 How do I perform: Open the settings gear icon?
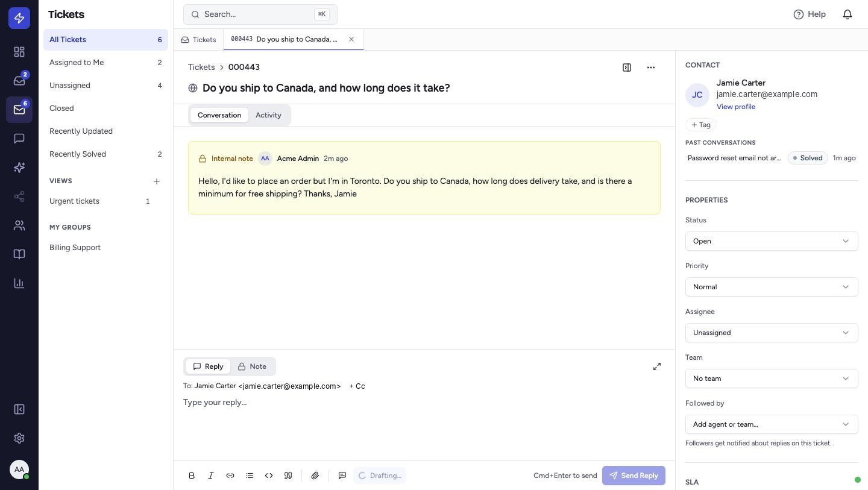point(19,438)
